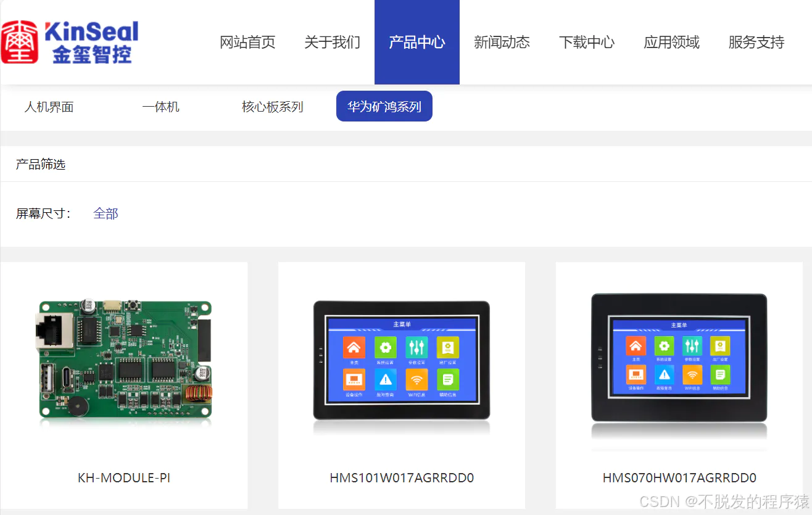Open 新闻动态 from the top navigation
Image resolution: width=812 pixels, height=515 pixels.
point(502,42)
